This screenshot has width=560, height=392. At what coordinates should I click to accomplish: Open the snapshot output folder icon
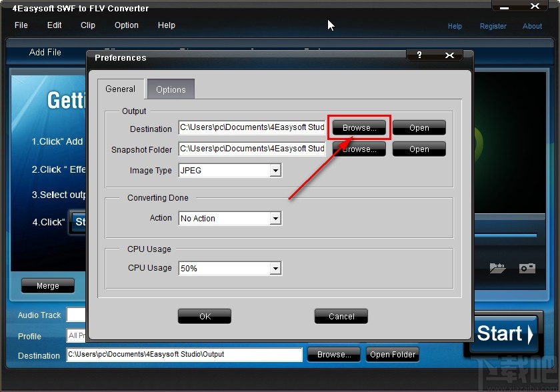[x=499, y=268]
